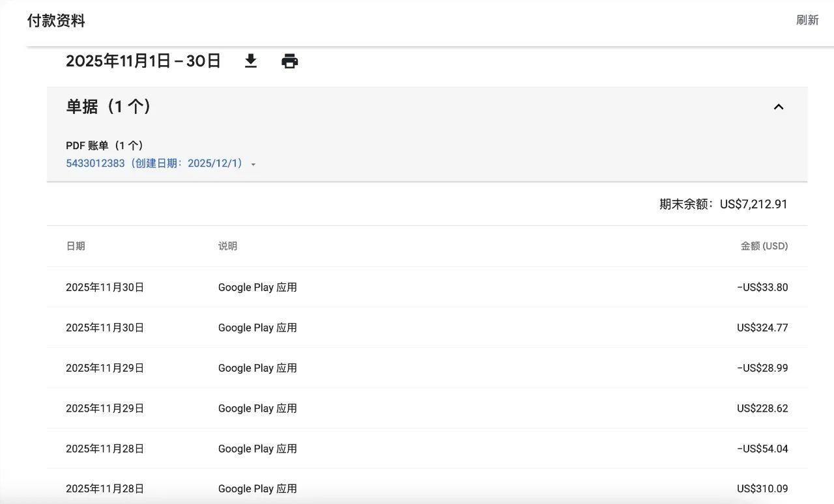Image resolution: width=834 pixels, height=504 pixels.
Task: Click the PDF 账单（1 个）label
Action: (104, 146)
